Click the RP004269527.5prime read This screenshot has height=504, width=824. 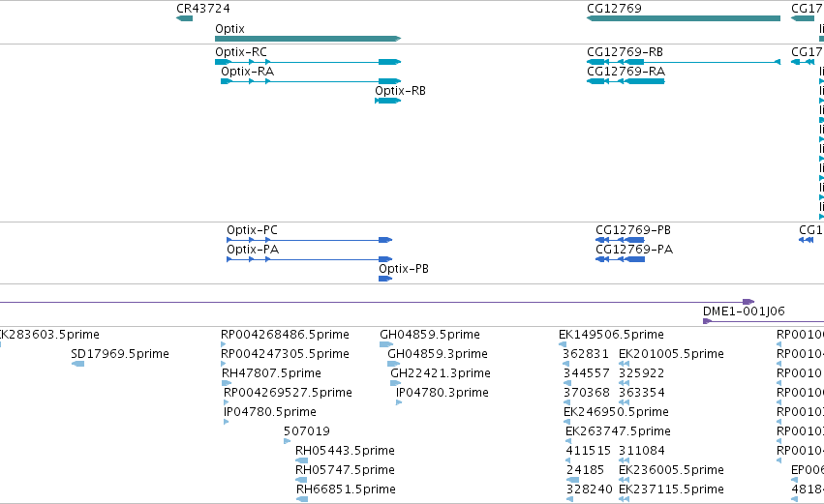[227, 402]
